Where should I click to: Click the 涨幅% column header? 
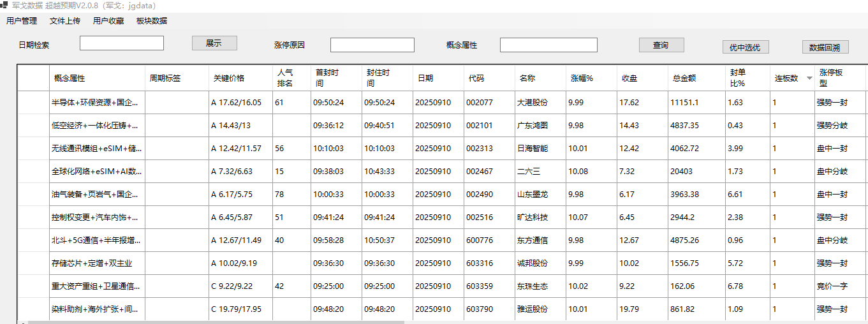591,78
